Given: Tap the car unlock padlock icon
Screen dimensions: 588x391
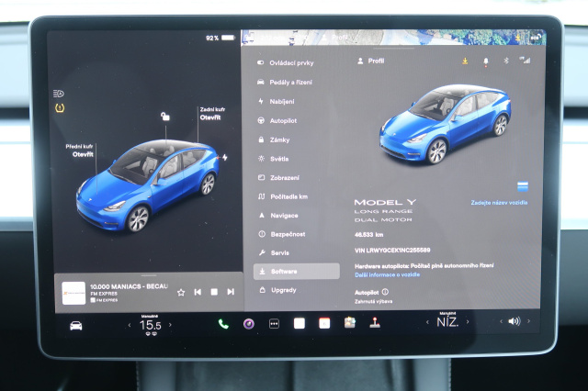Looking at the screenshot, I should [165, 116].
